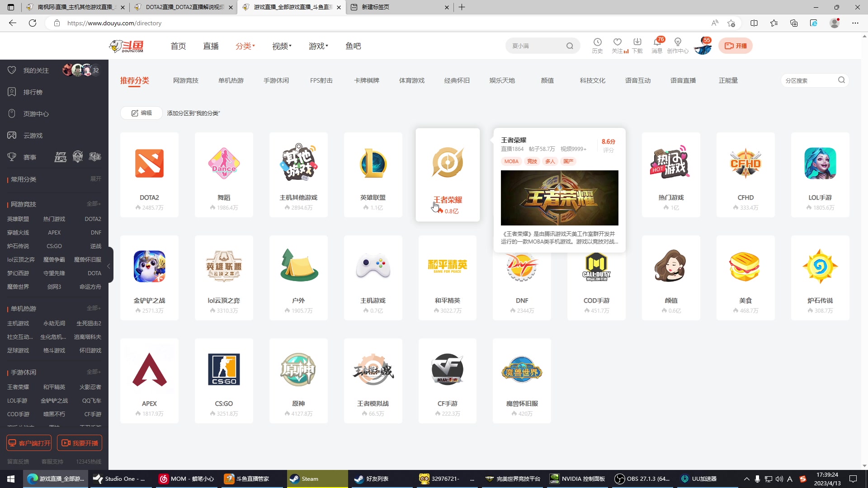Screen dimensions: 868x488
Task: Expand the 分类 dropdown in navigation
Action: (245, 46)
